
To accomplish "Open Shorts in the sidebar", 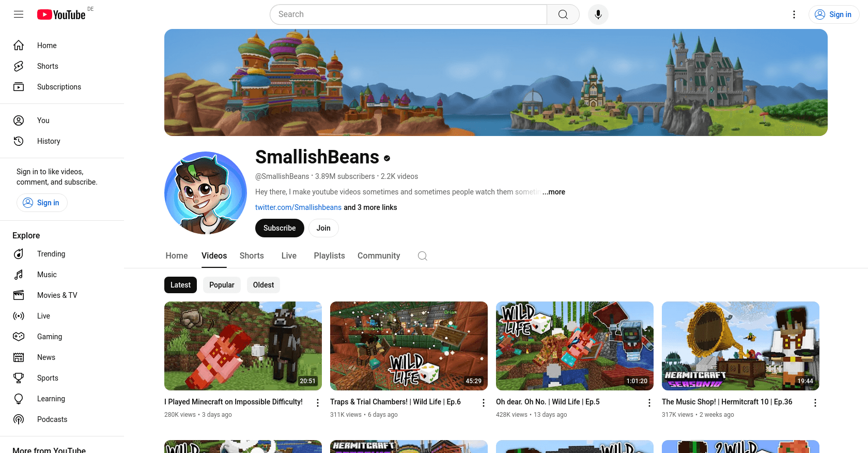I will (48, 66).
